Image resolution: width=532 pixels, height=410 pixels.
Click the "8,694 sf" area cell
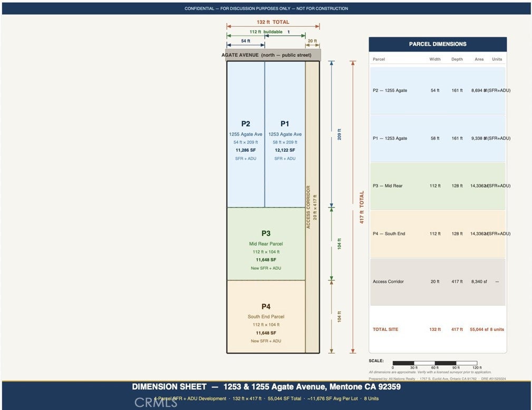(x=479, y=91)
